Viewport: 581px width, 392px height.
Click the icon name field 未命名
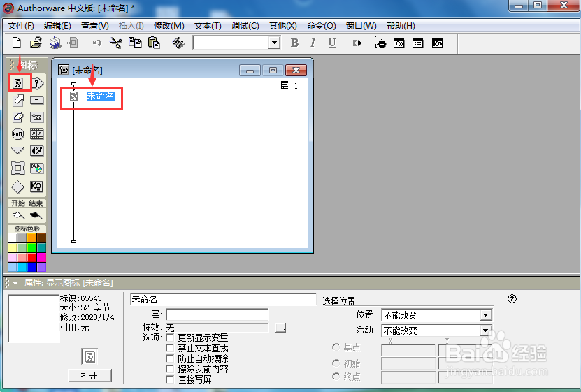tap(223, 299)
